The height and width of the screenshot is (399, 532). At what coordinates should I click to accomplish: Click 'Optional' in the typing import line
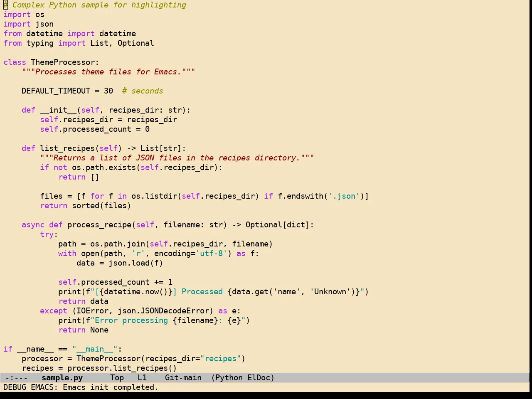[136, 43]
